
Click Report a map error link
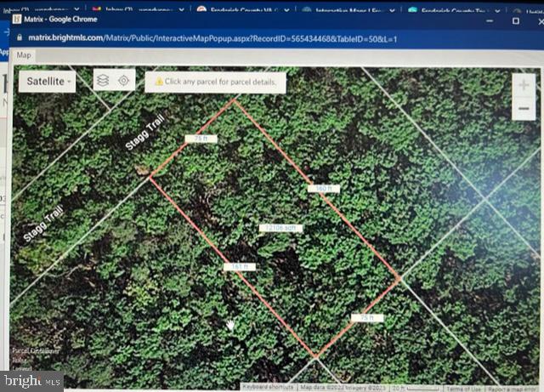[510, 387]
